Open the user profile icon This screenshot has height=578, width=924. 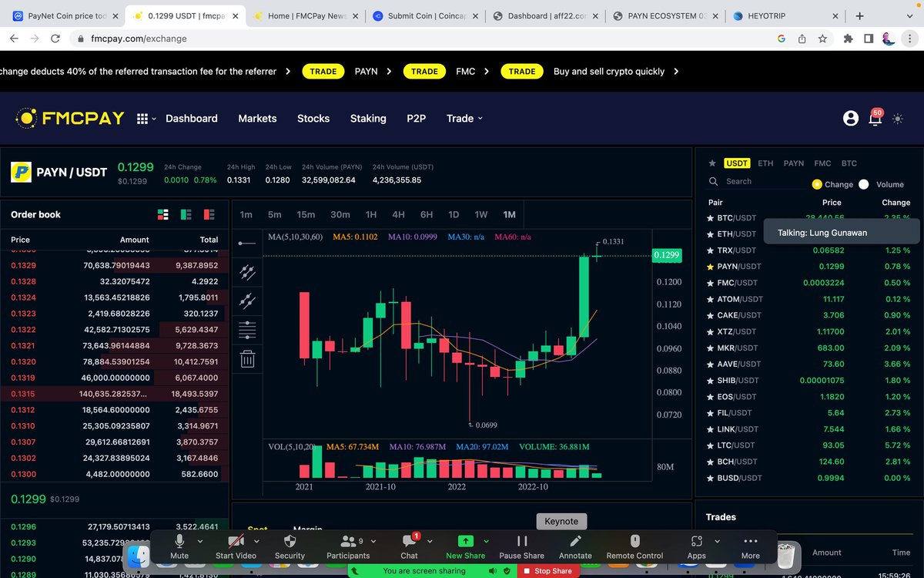851,119
